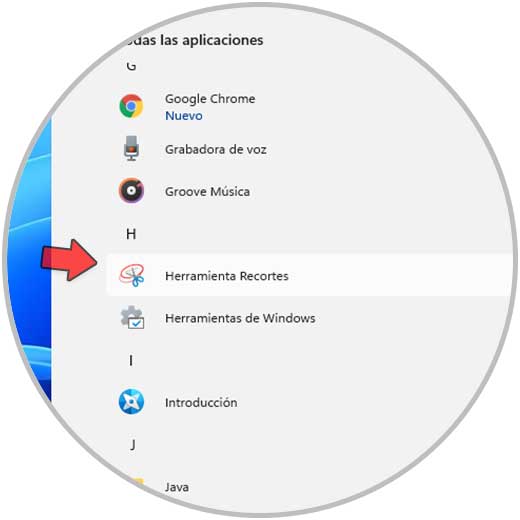Launch the Introducción compass icon
The height and width of the screenshot is (520, 520).
pyautogui.click(x=131, y=402)
